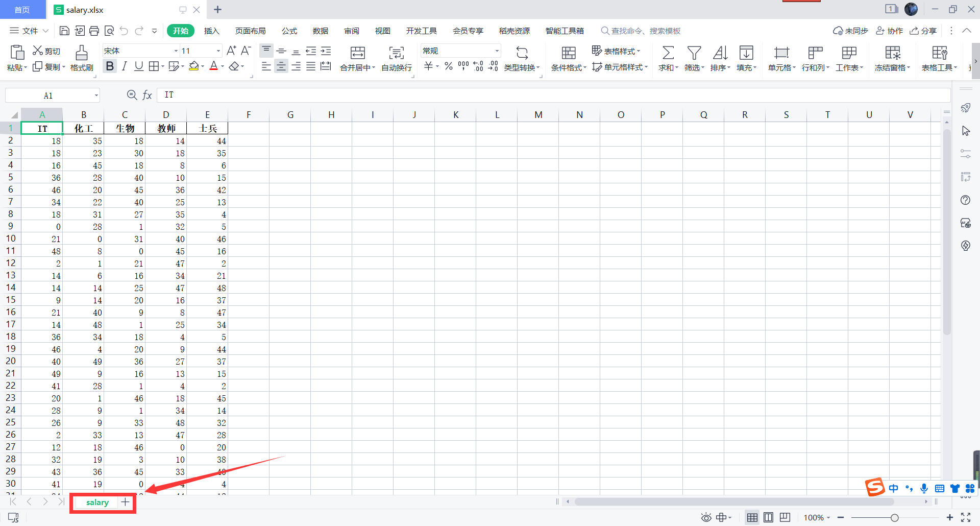Select top vertical alignment
Image resolution: width=980 pixels, height=526 pixels.
(266, 50)
